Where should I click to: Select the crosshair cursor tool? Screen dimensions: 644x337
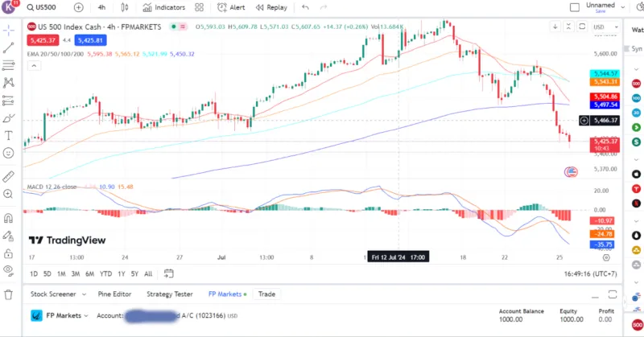click(8, 31)
